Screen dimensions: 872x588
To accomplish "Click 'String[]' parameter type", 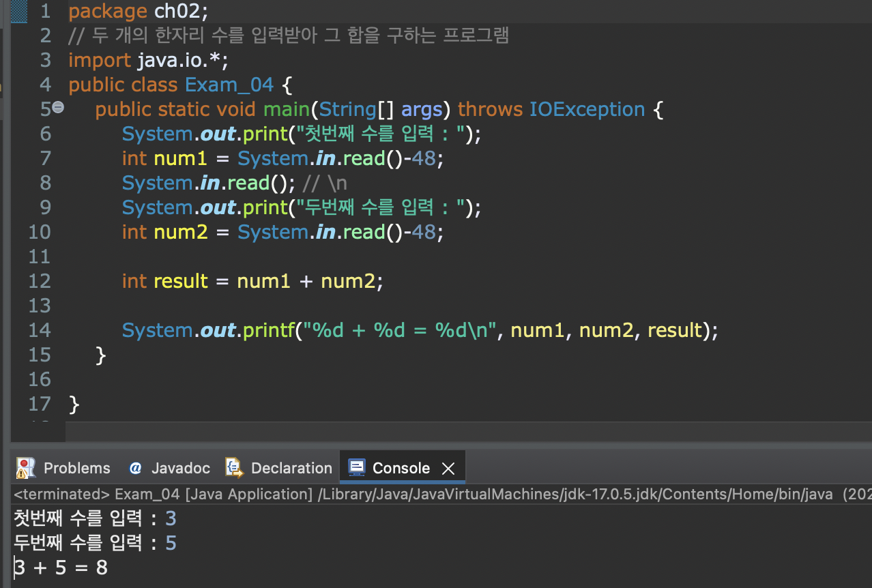I will (358, 109).
